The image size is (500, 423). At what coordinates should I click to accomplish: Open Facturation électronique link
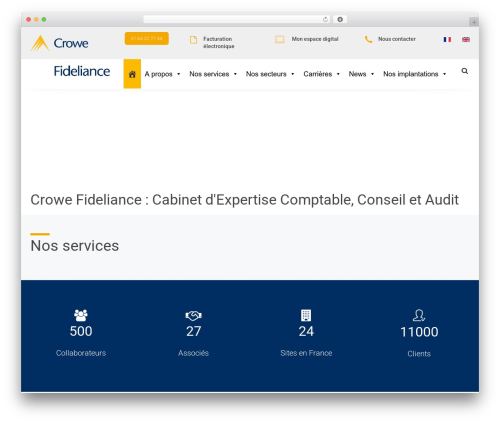pyautogui.click(x=219, y=42)
